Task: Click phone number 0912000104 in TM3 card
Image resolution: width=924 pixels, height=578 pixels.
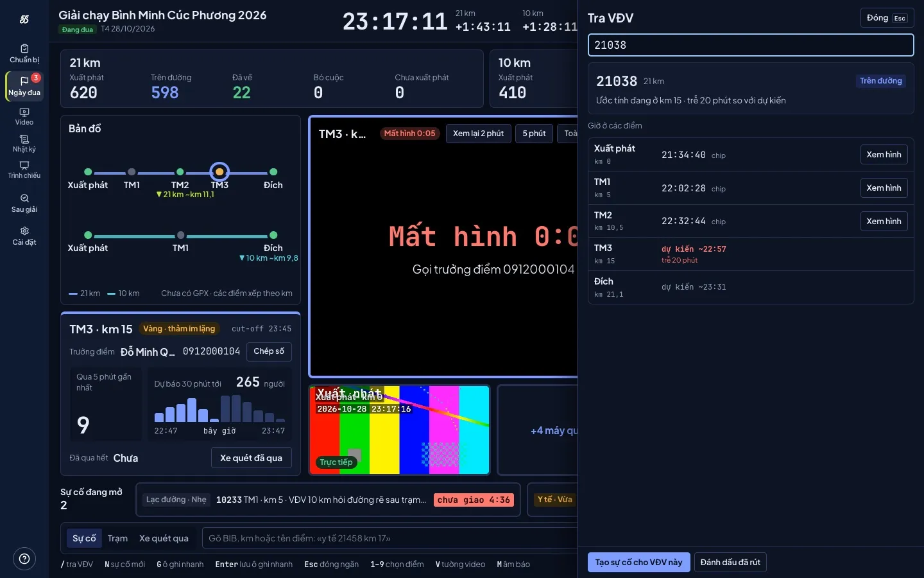Action: click(211, 351)
